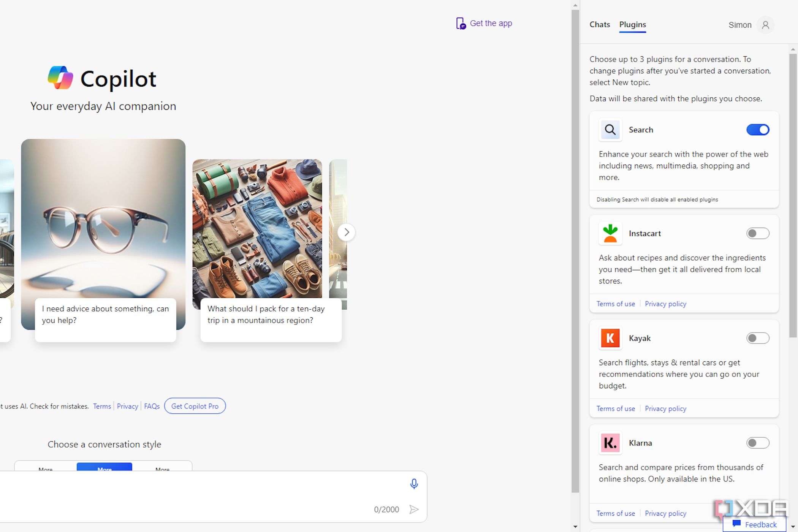The image size is (798, 532).
Task: Click the 0/2000 character counter
Action: [x=386, y=509]
